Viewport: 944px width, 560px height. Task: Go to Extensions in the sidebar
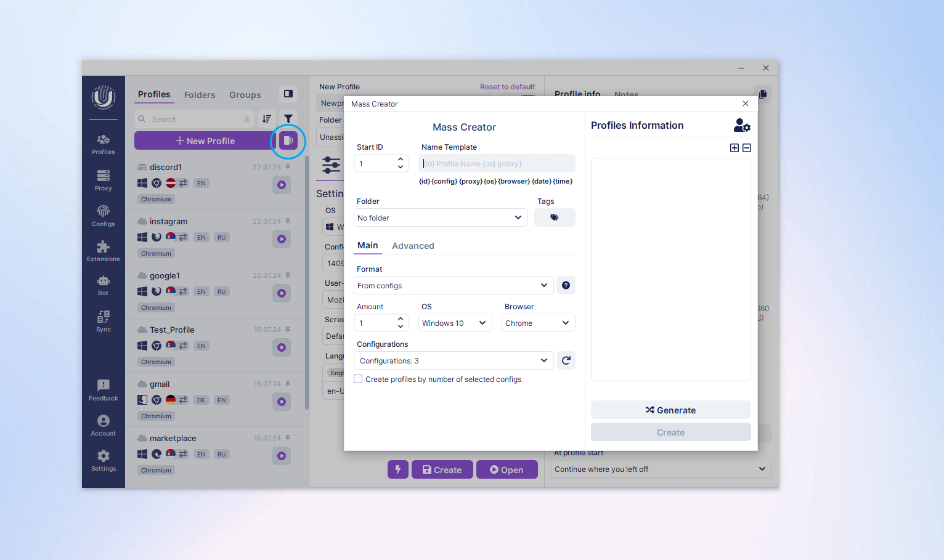click(103, 251)
